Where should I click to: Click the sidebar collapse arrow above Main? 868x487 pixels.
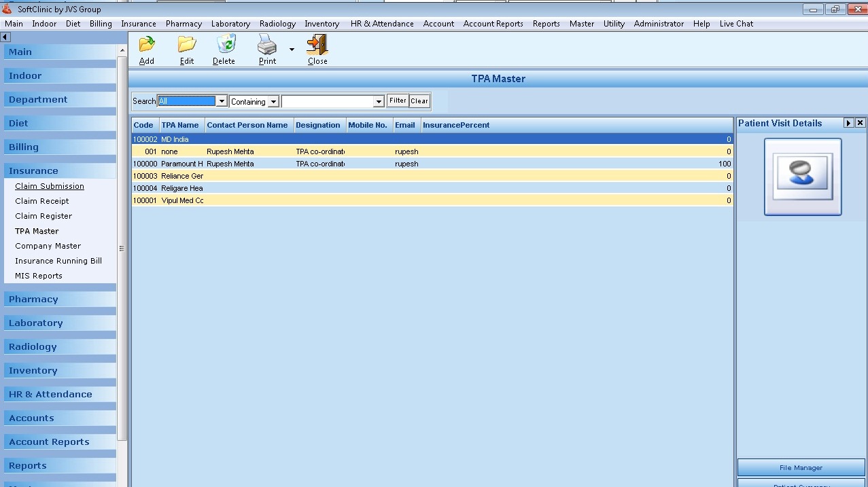pyautogui.click(x=5, y=36)
